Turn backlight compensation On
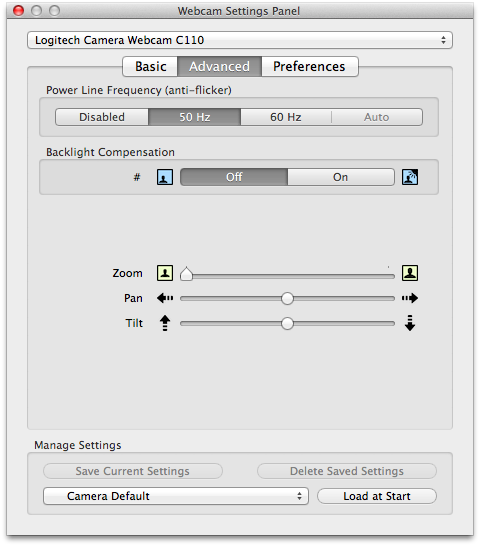This screenshot has width=480, height=546. pyautogui.click(x=341, y=177)
